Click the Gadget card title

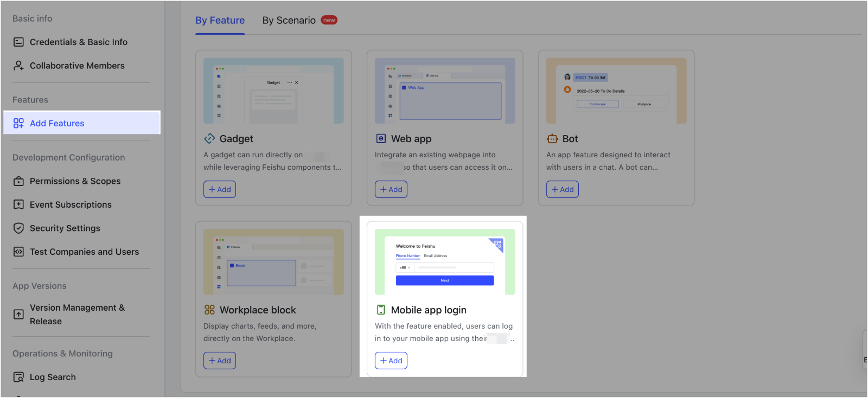tap(237, 139)
